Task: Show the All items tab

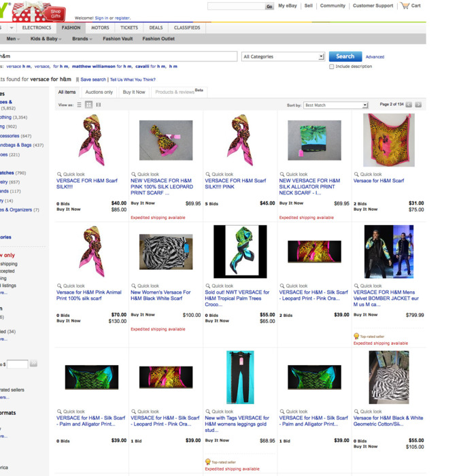Action: point(67,92)
